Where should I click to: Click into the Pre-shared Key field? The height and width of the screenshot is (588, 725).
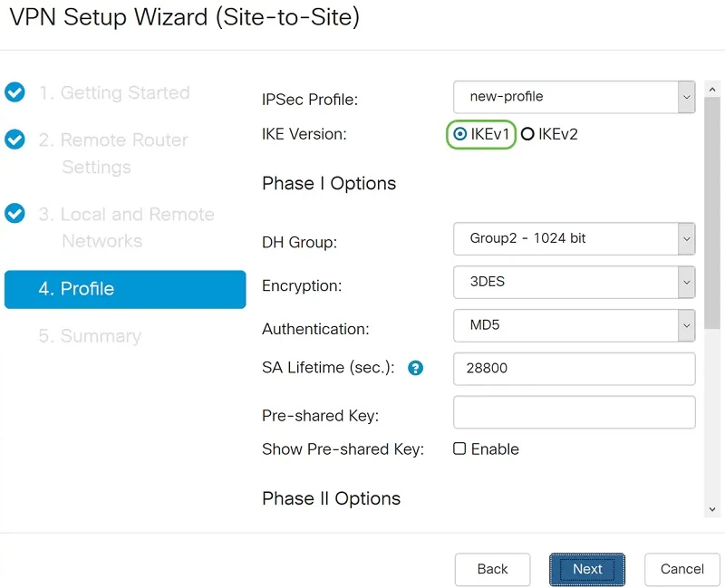click(574, 412)
